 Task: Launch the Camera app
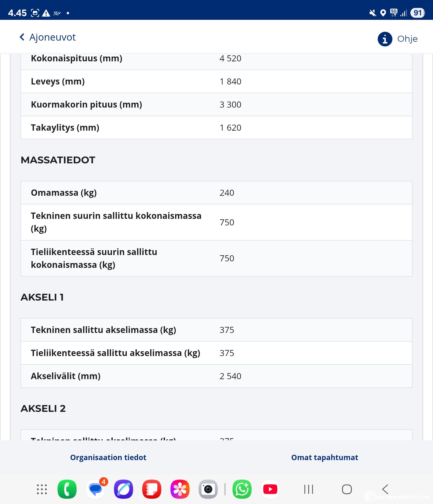coord(208,489)
